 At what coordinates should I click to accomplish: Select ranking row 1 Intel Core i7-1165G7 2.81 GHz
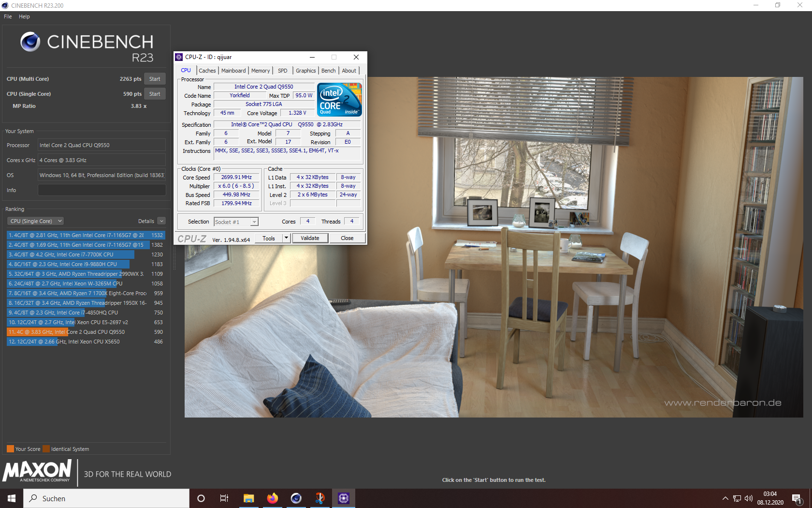click(x=86, y=235)
